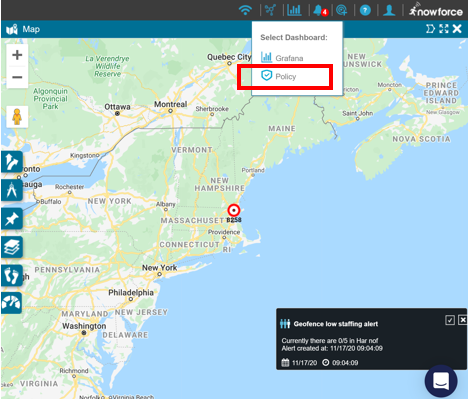Image resolution: width=468 pixels, height=400 pixels.
Task: Select the pushpin marker tool
Action: [x=12, y=219]
